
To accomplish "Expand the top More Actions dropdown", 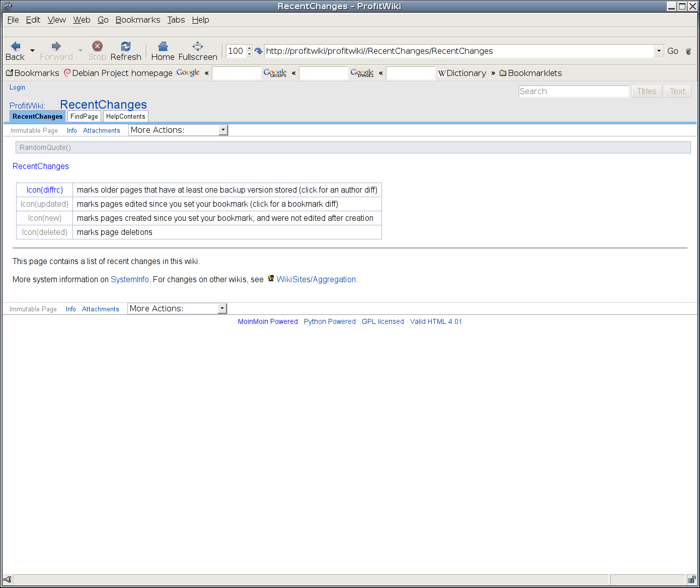I will pyautogui.click(x=223, y=130).
